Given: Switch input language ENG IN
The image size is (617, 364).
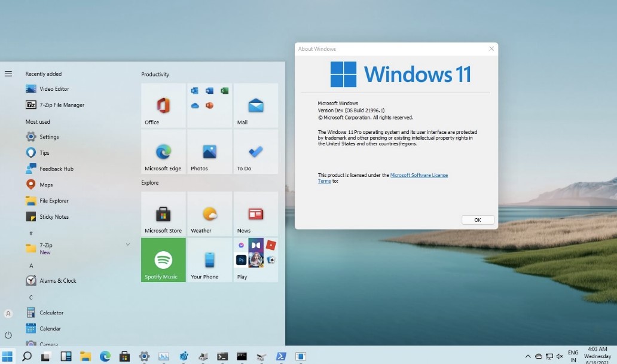Looking at the screenshot, I should (573, 356).
